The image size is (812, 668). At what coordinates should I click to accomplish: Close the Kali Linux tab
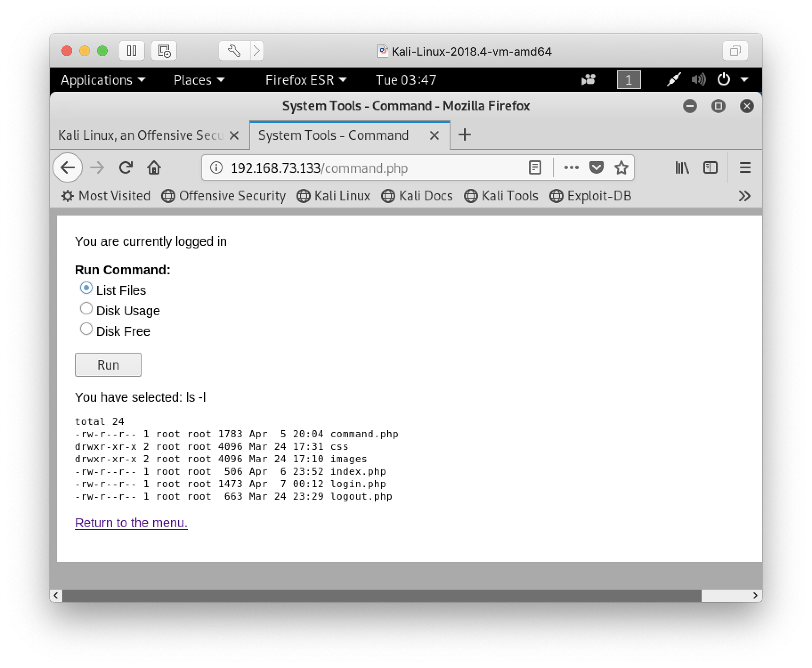coord(234,135)
